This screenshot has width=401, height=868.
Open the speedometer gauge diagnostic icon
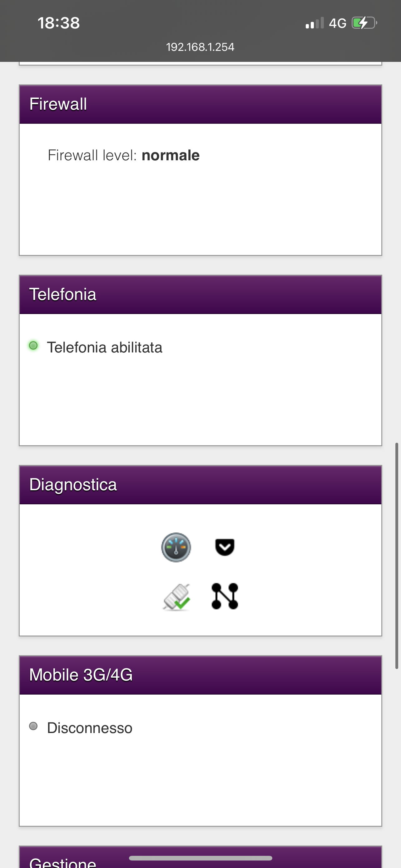(176, 547)
